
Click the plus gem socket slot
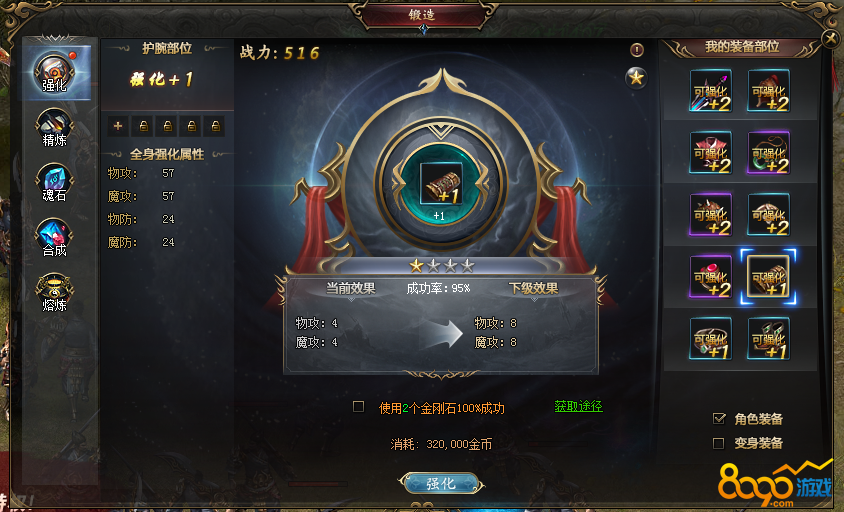point(118,126)
